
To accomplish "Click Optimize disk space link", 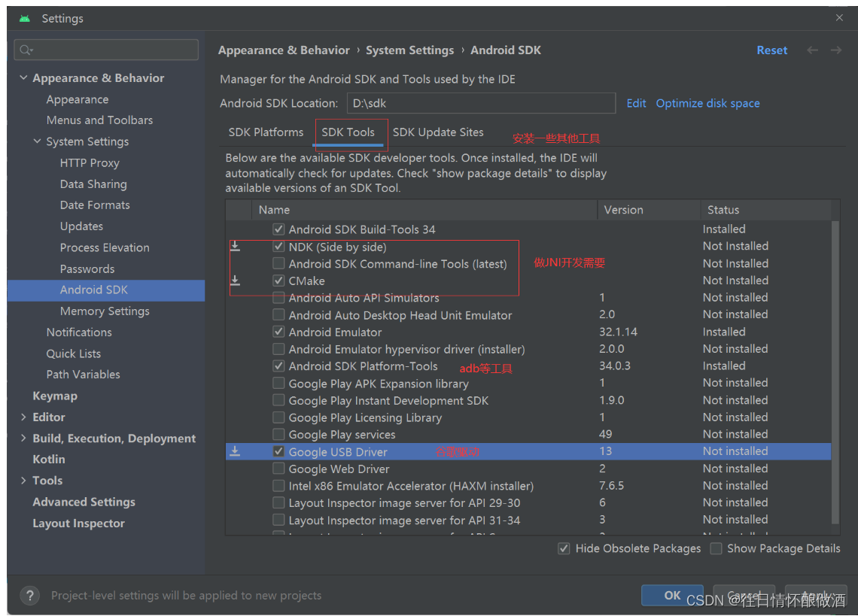I will 707,103.
